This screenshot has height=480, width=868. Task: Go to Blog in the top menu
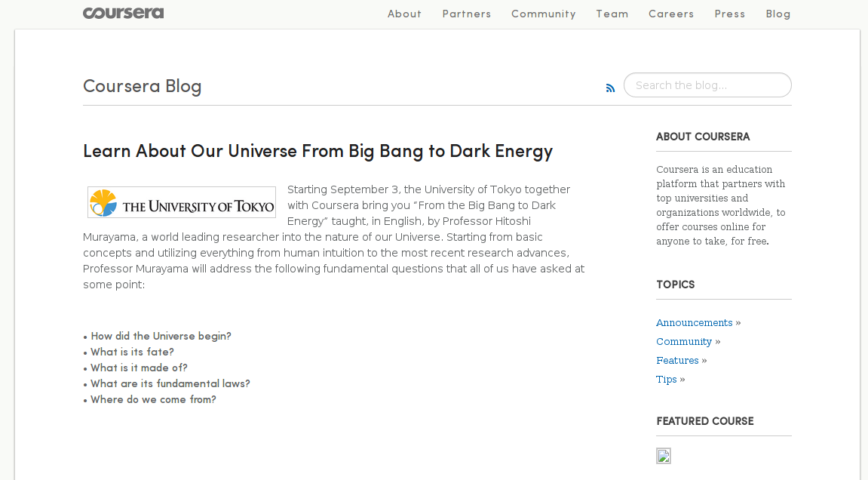click(778, 14)
